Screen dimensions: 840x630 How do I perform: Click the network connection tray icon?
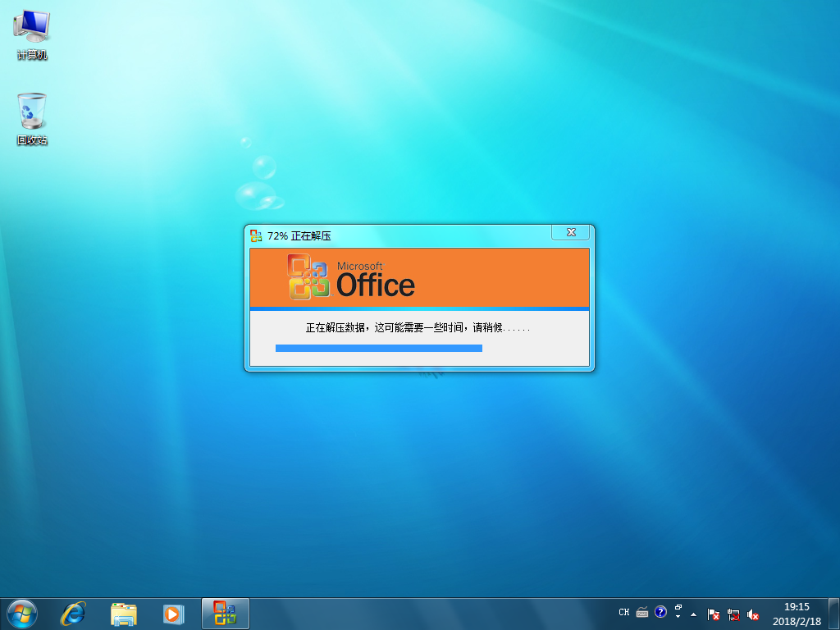point(733,614)
